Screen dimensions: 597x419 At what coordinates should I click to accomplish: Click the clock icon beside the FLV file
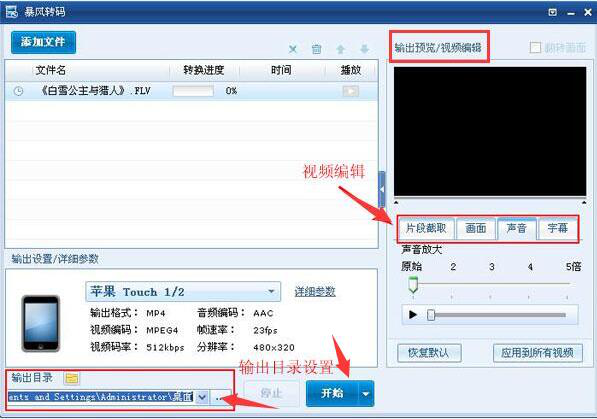(18, 91)
